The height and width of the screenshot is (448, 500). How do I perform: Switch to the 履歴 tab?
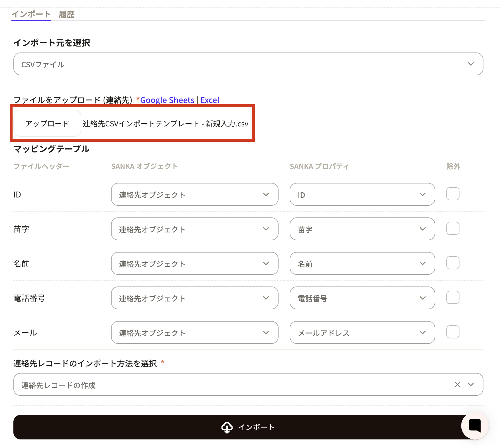click(66, 15)
